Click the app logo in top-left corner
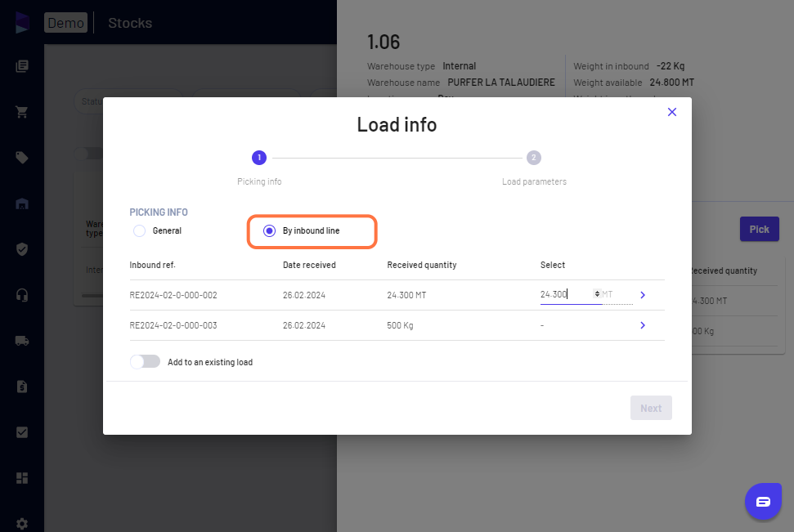Viewport: 794px width, 532px height. [22, 23]
